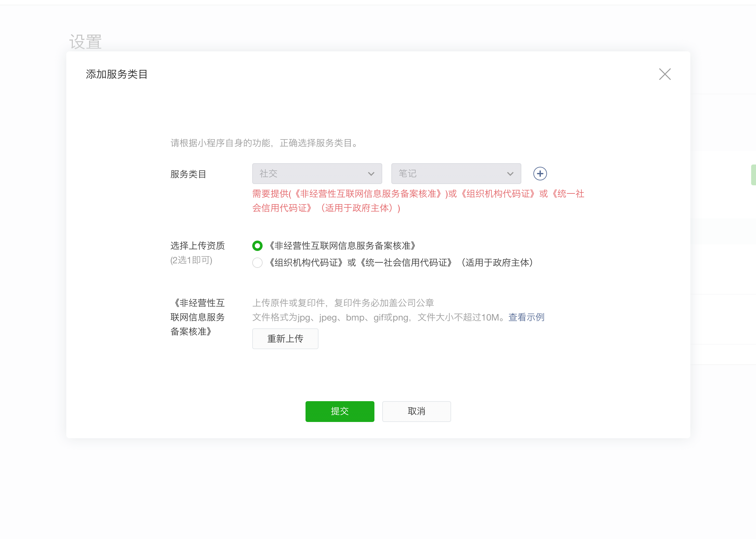Click the 设置 page heading
This screenshot has height=539, width=756.
click(x=85, y=42)
